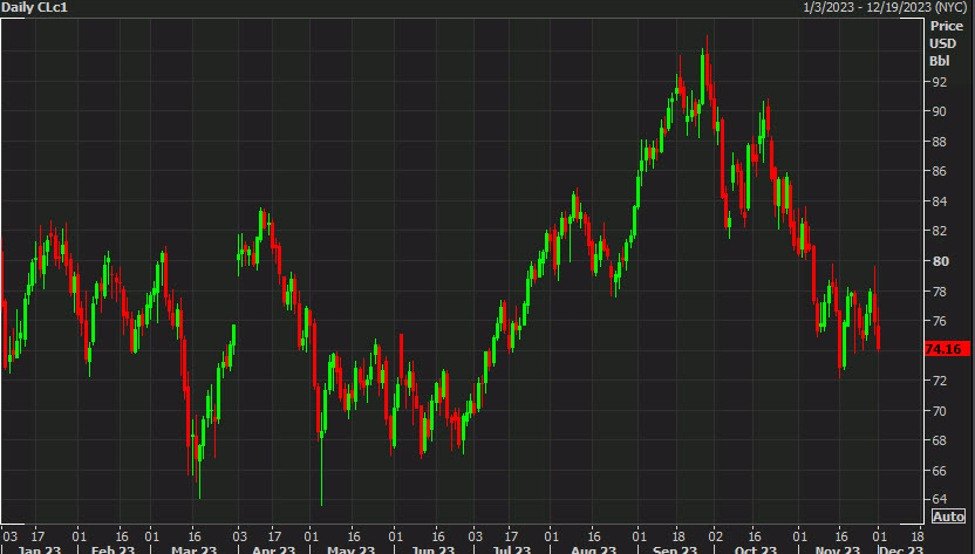Click the Mar 23 month label
This screenshot has width=975, height=554.
coord(194,549)
